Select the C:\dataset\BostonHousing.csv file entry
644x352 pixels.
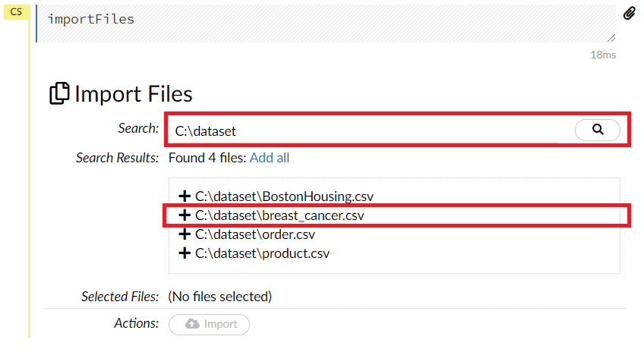tap(284, 196)
